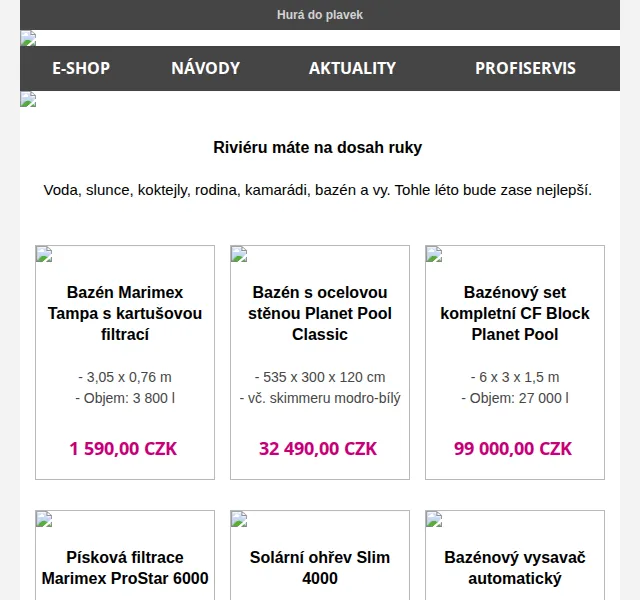The width and height of the screenshot is (640, 600).
Task: Click the Planet Pool Classic product image
Action: [239, 254]
